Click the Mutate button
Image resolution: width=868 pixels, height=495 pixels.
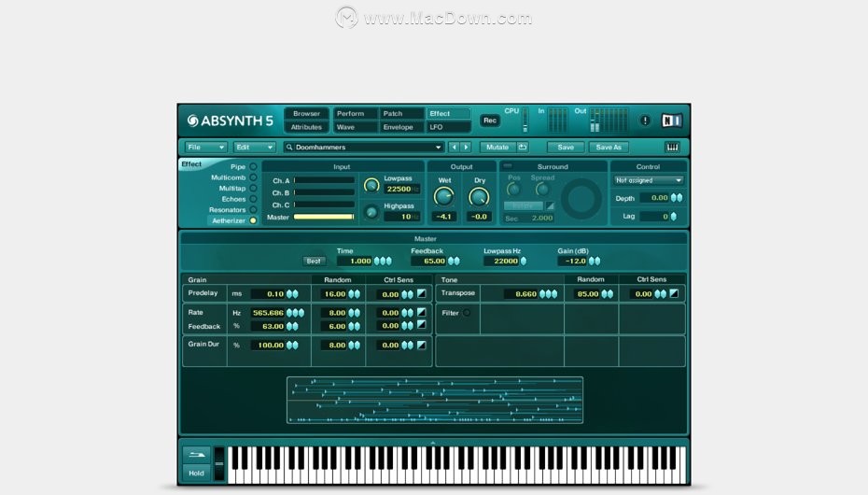(x=497, y=148)
